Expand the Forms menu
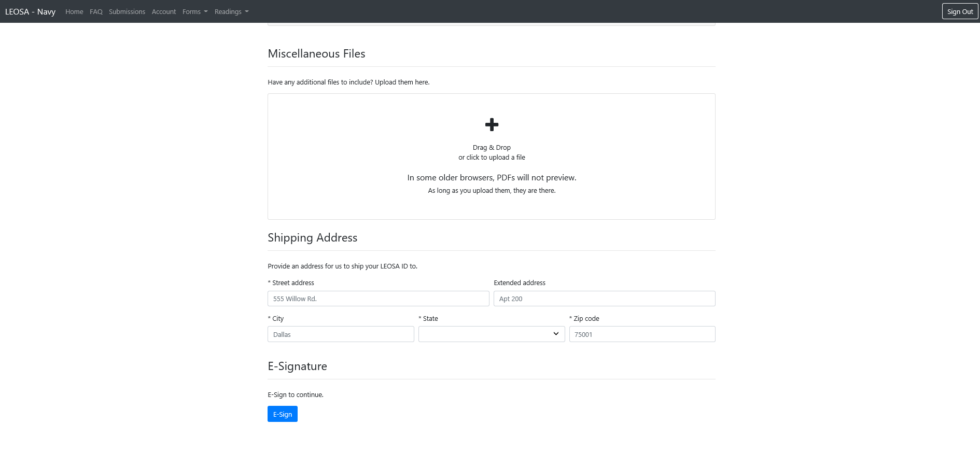The image size is (980, 453). (194, 11)
